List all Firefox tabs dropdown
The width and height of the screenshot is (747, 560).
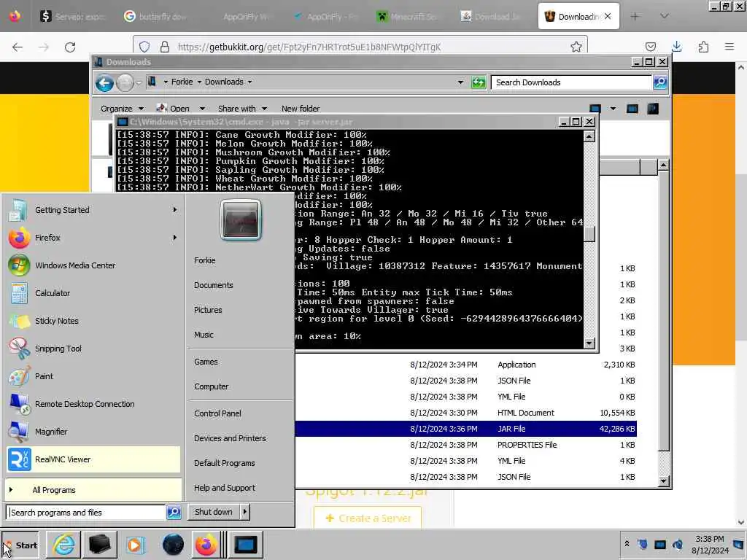tap(665, 16)
